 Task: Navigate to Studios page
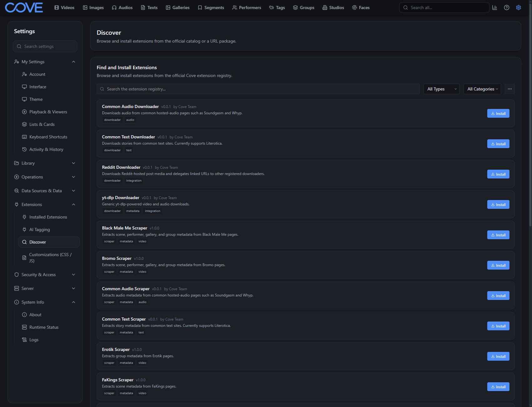tap(333, 8)
